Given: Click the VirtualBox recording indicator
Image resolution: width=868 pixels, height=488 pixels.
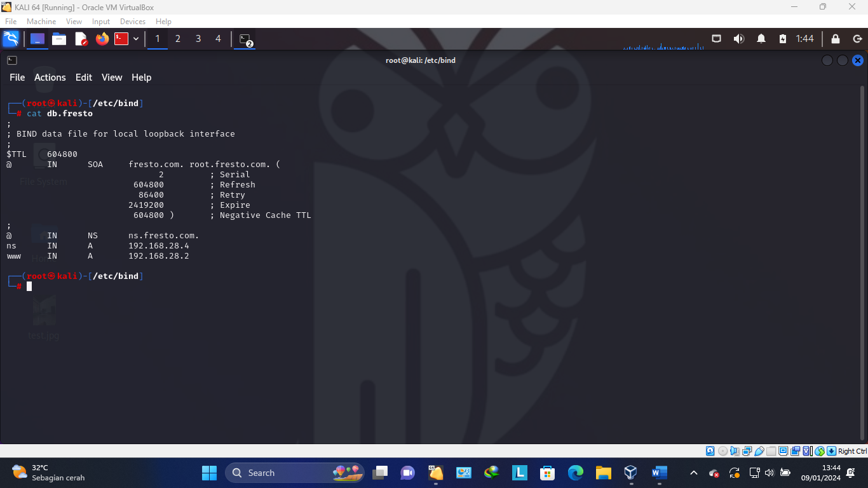Looking at the screenshot, I should point(795,451).
